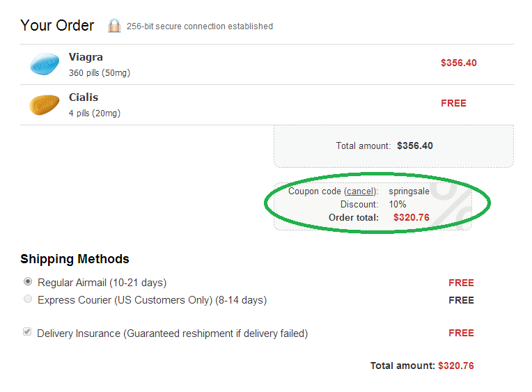This screenshot has width=532, height=392.
Task: Click the Cialis product name
Action: click(84, 97)
